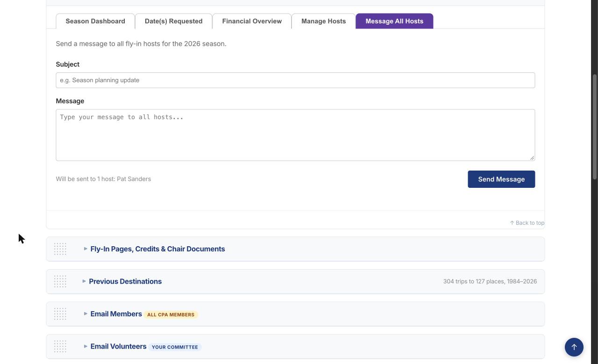Click the 'Send a message to all fly-in hosts' text
The width and height of the screenshot is (598, 364).
tap(141, 44)
